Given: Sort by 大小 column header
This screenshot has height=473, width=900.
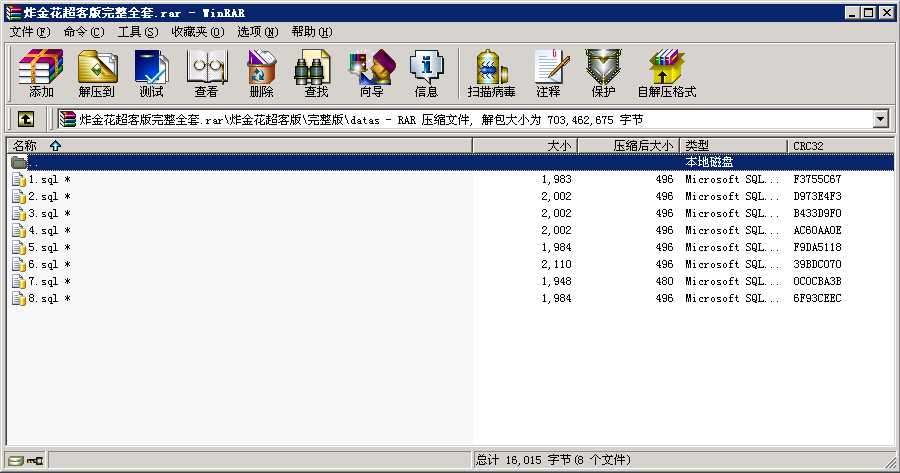Looking at the screenshot, I should pyautogui.click(x=525, y=146).
